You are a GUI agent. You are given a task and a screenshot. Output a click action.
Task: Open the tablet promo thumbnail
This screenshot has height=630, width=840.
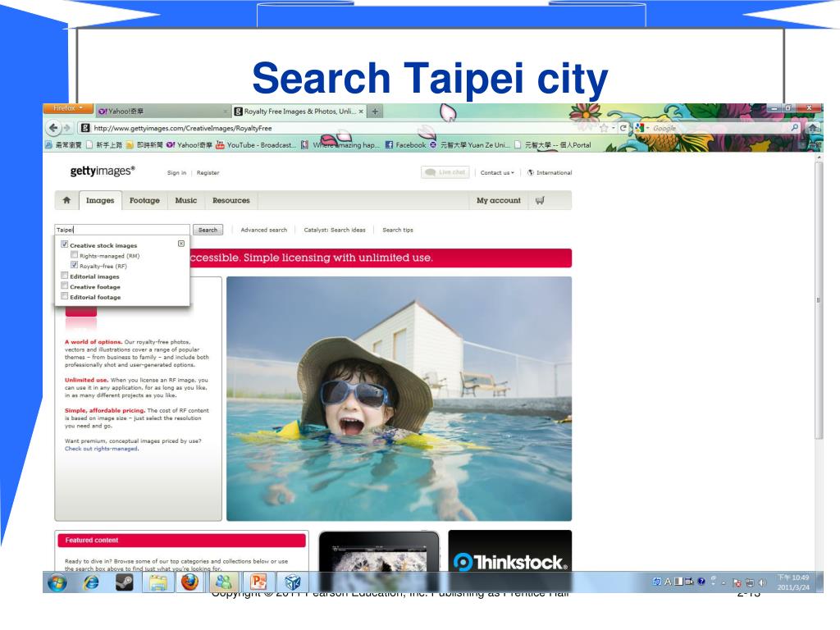pos(379,550)
